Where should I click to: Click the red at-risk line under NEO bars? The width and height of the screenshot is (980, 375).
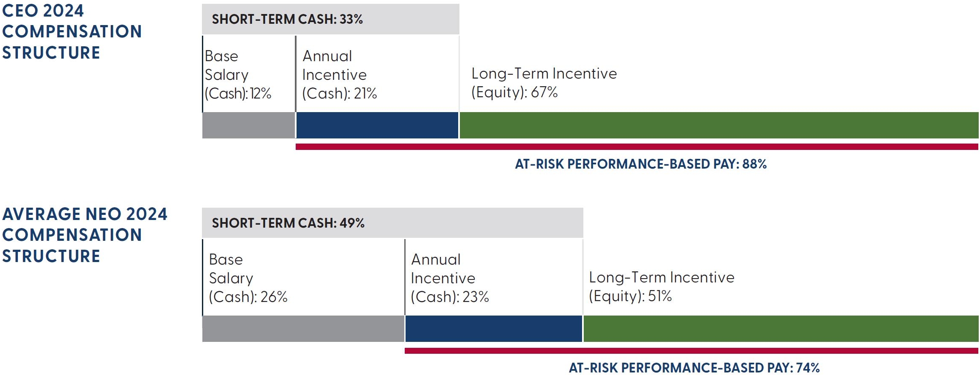[x=692, y=350]
